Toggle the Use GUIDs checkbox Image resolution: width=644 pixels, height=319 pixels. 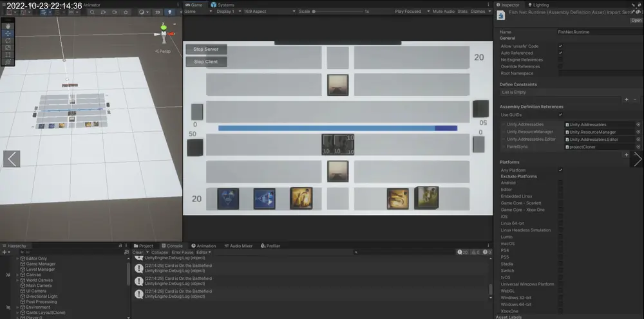(560, 114)
